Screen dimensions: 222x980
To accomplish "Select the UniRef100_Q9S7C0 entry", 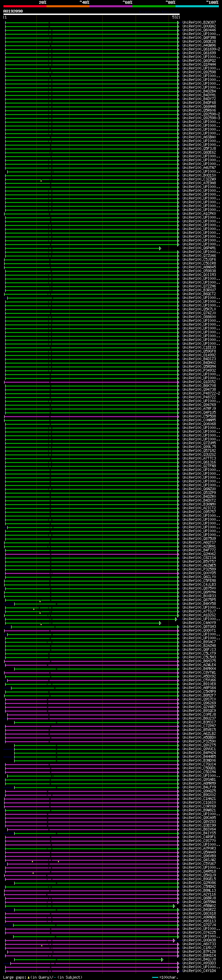I will (x=199, y=699).
